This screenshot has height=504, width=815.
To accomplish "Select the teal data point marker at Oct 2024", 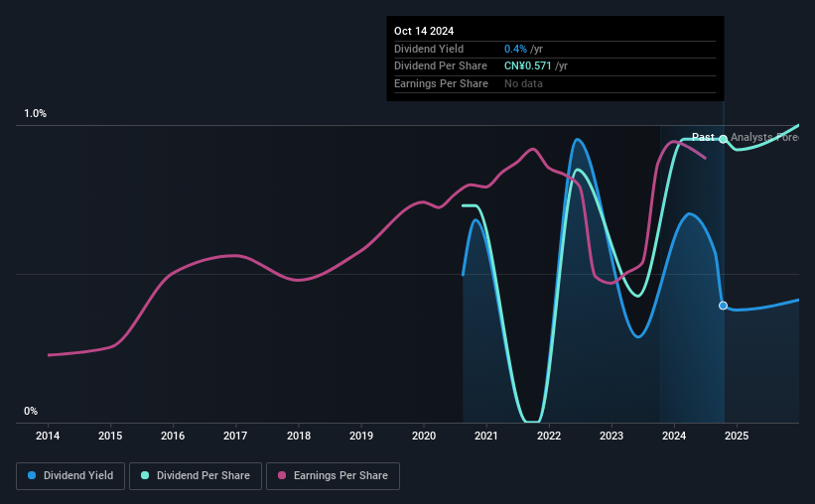I will (723, 139).
